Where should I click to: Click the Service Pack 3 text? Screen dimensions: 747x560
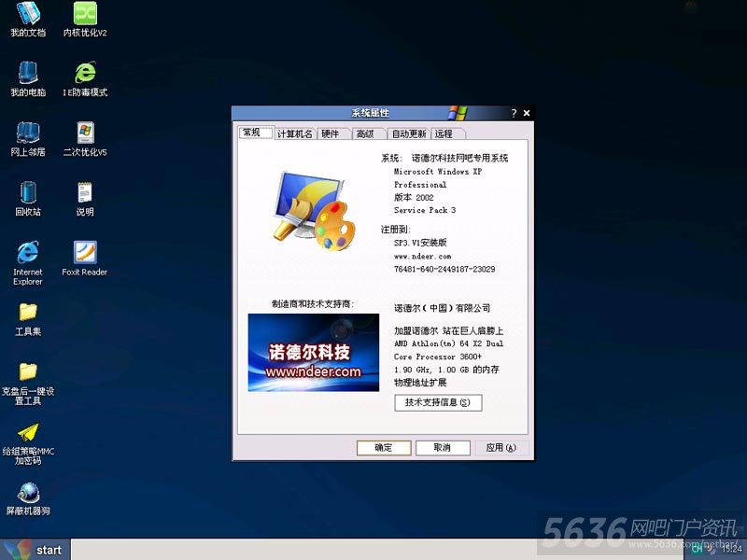425,210
